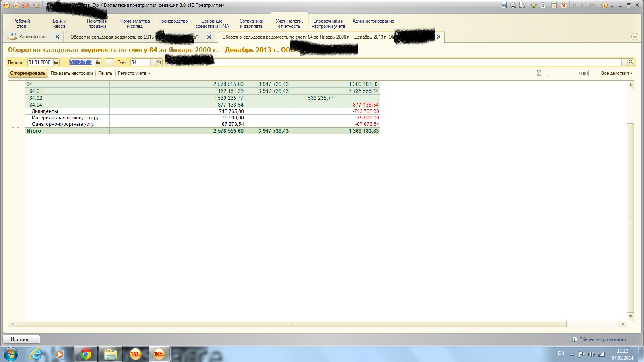Open the tab list dropdown arrow at the tab bar's end

[x=635, y=37]
